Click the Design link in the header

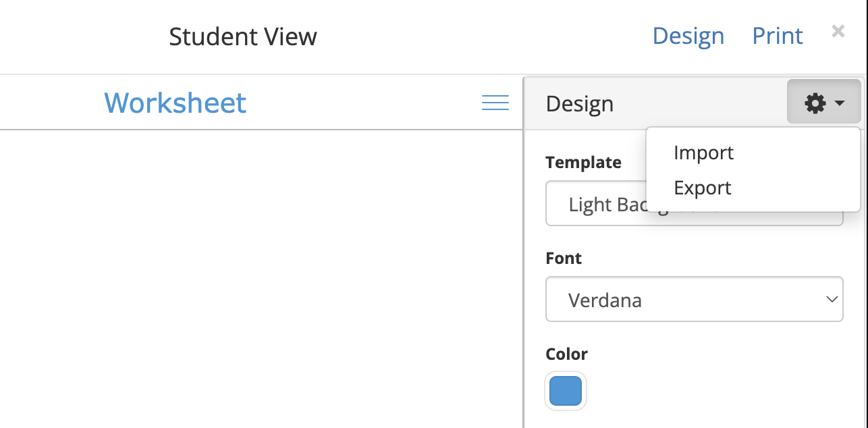(x=688, y=36)
